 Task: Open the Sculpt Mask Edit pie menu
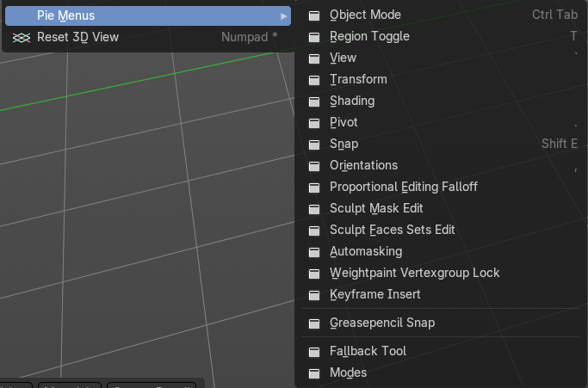point(441,208)
